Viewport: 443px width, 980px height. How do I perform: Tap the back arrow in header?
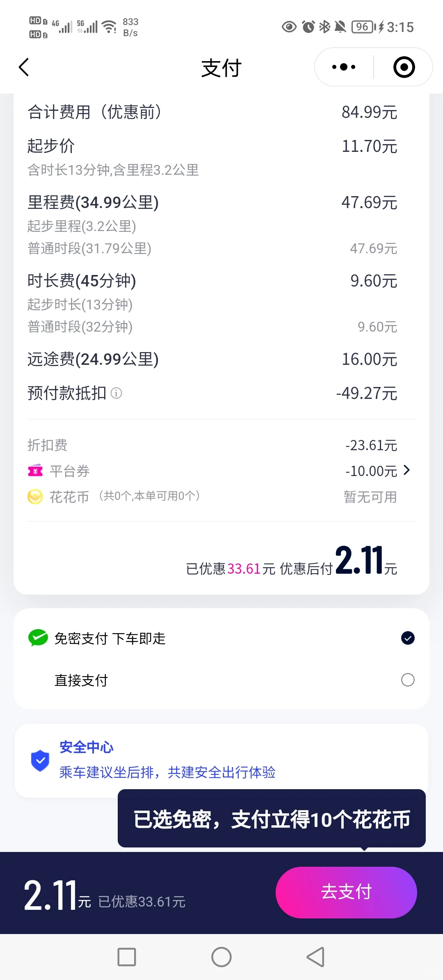tap(24, 67)
